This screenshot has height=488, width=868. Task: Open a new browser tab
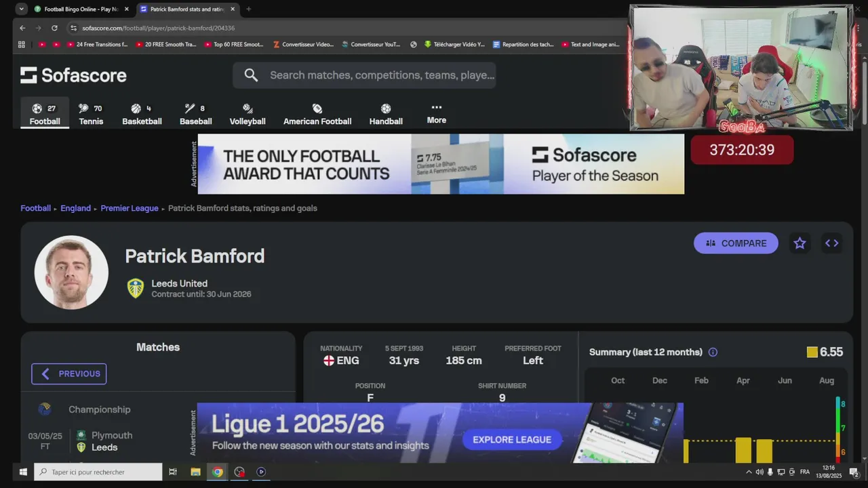tap(248, 9)
